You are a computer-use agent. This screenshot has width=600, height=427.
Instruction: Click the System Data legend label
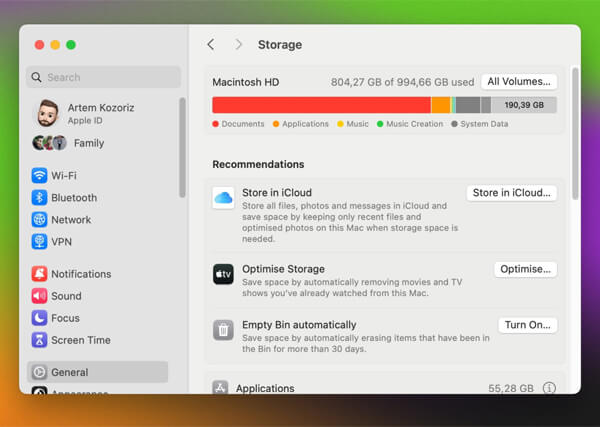(x=484, y=124)
